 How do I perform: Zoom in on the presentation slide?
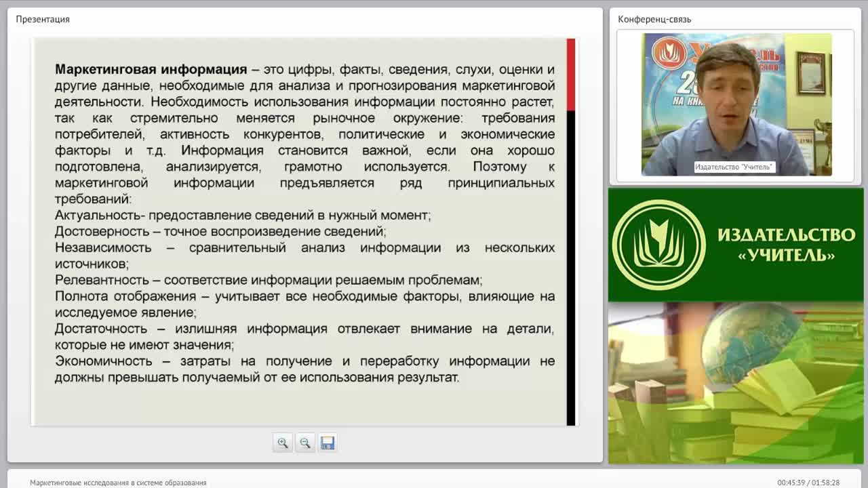tap(283, 443)
